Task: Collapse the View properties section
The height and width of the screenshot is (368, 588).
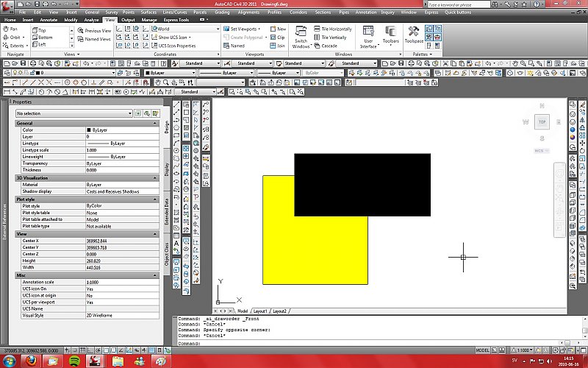Action: (154, 234)
